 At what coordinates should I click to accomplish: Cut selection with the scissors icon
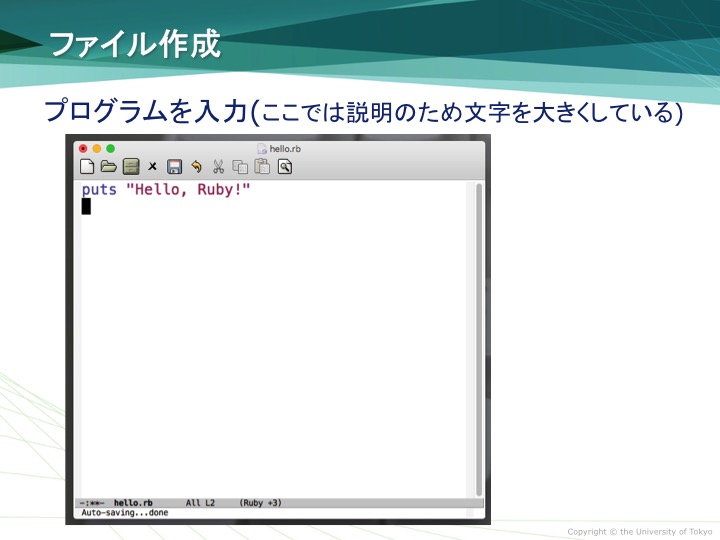point(218,167)
